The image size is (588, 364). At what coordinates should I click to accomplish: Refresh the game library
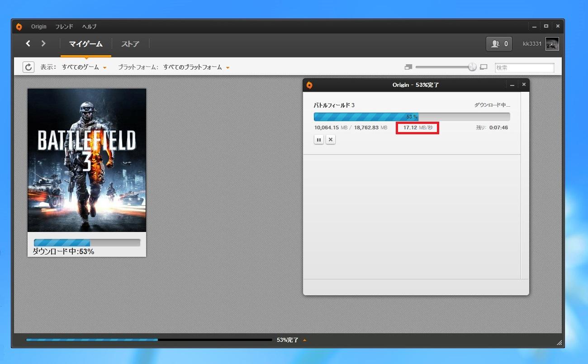pyautogui.click(x=28, y=67)
